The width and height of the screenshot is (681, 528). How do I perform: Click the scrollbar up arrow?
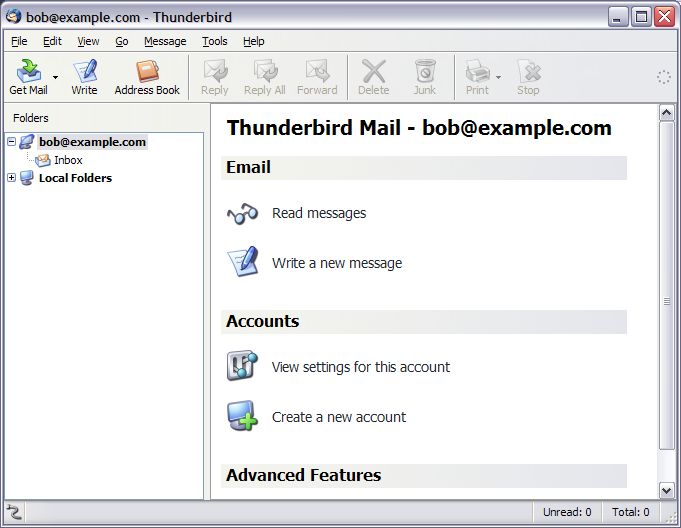[x=667, y=113]
